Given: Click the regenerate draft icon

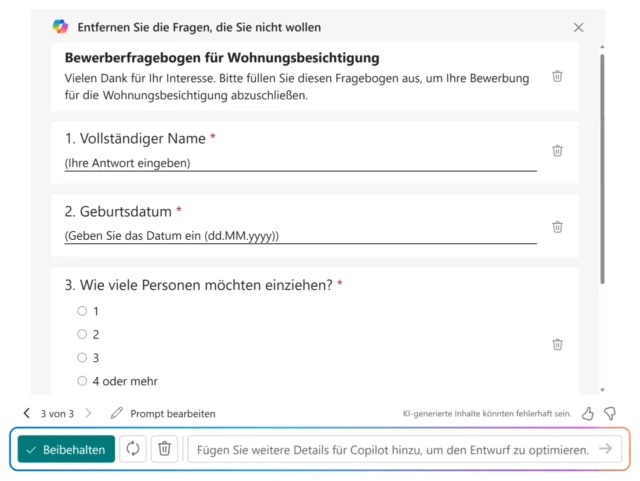Looking at the screenshot, I should 132,449.
